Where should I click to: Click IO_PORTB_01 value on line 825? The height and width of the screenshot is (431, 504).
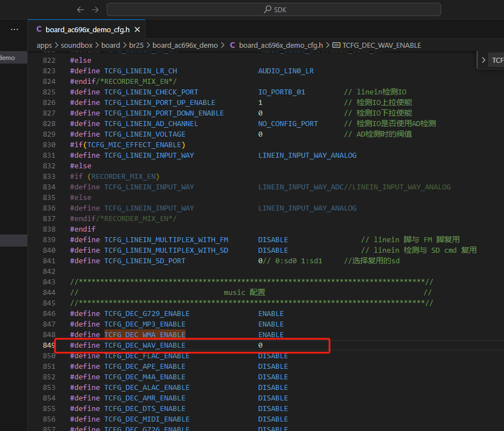(x=282, y=92)
